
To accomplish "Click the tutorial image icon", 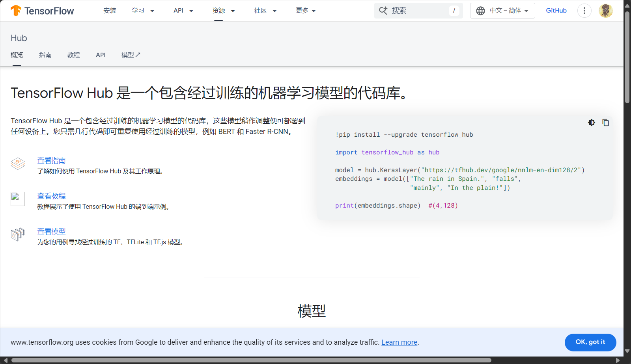I will click(18, 199).
